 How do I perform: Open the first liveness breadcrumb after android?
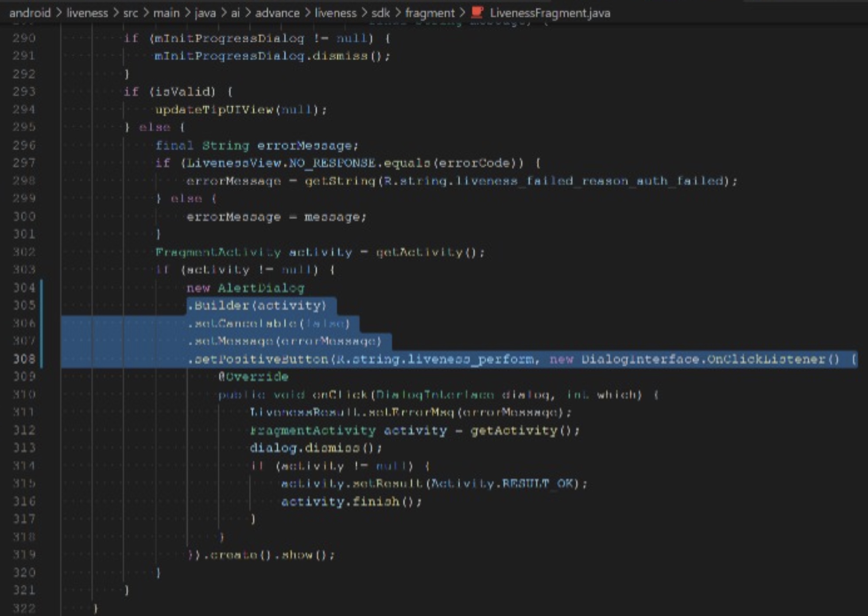click(87, 13)
